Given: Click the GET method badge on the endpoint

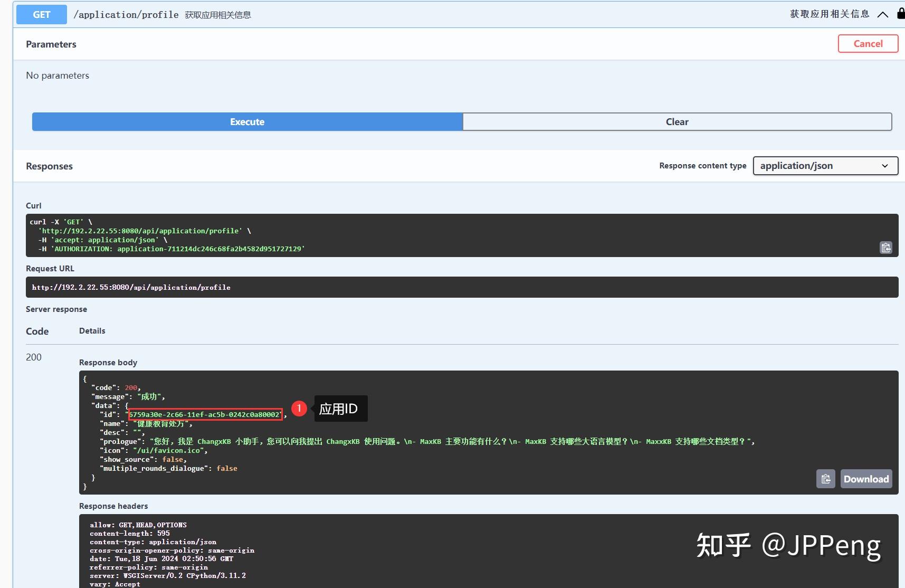Looking at the screenshot, I should click(x=41, y=14).
